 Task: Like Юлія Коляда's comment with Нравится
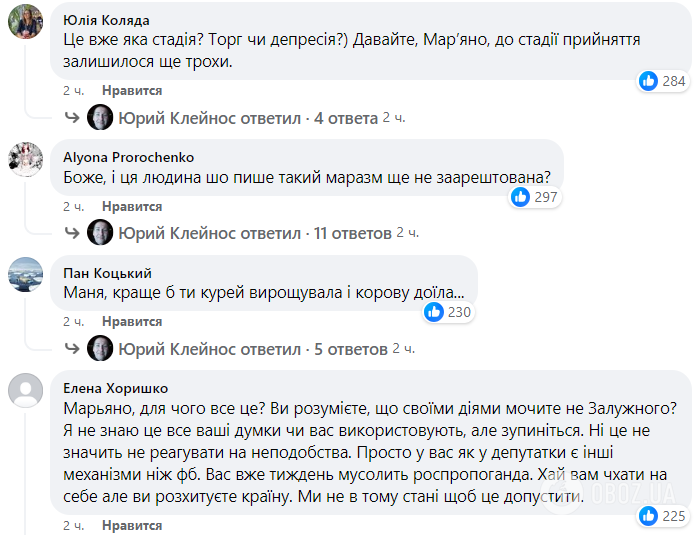coord(131,91)
